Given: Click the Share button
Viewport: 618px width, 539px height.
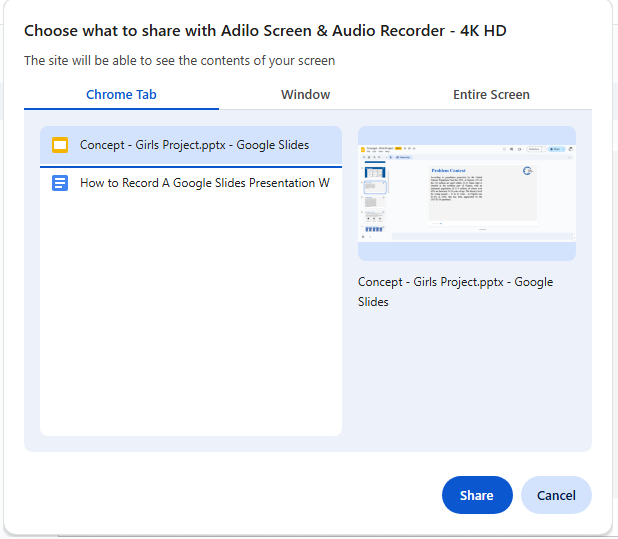Looking at the screenshot, I should 477,495.
